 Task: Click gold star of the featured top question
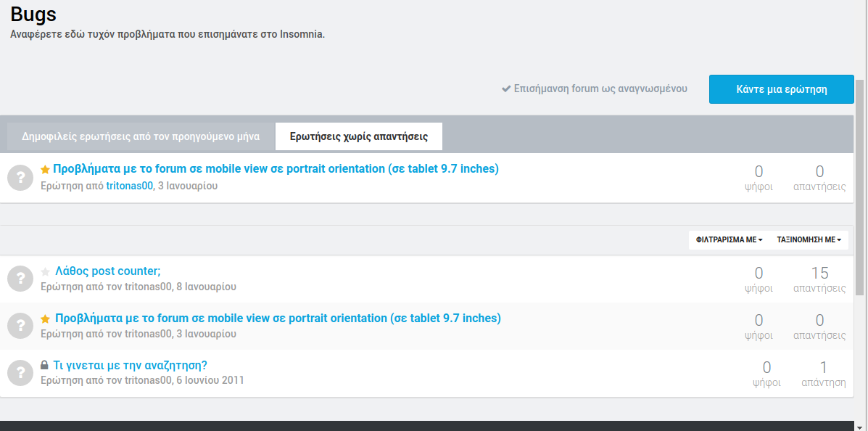[x=46, y=170]
